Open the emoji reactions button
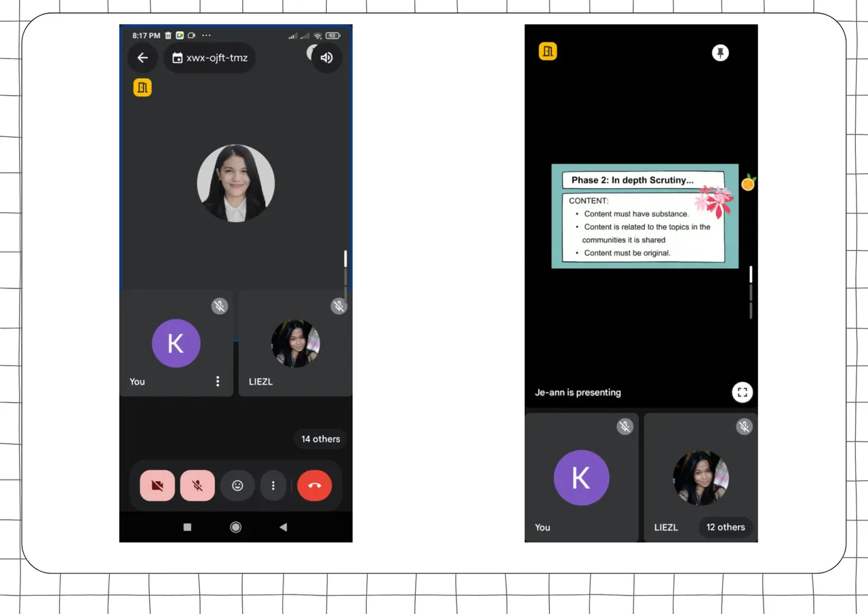The height and width of the screenshot is (614, 868). [237, 486]
